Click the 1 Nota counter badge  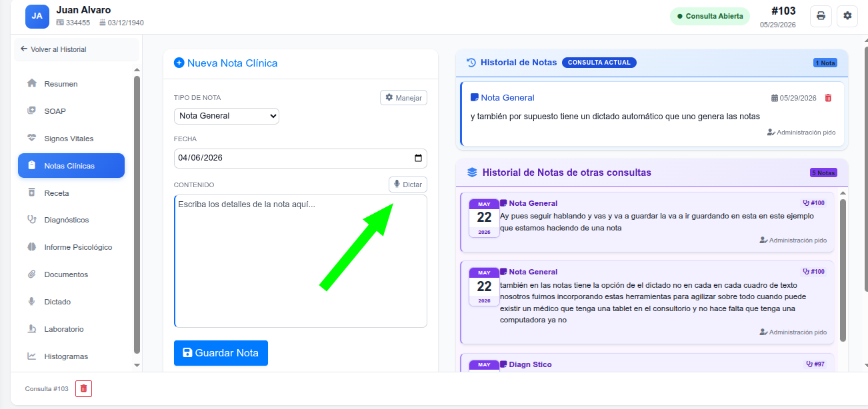(x=825, y=63)
